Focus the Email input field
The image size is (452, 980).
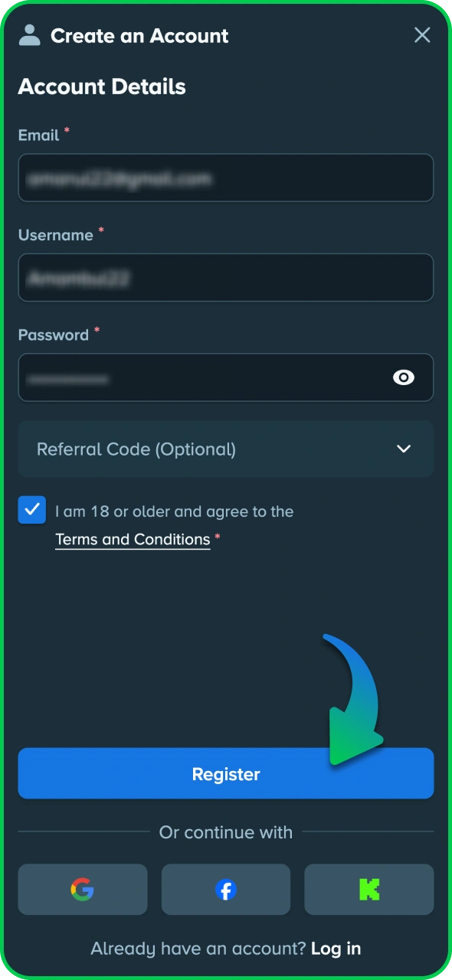[x=226, y=178]
